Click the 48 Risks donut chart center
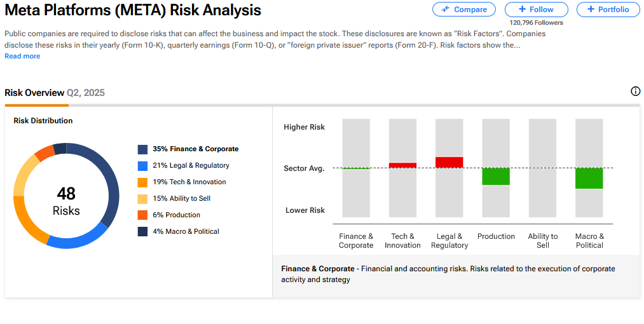644x324 pixels. pyautogui.click(x=66, y=200)
